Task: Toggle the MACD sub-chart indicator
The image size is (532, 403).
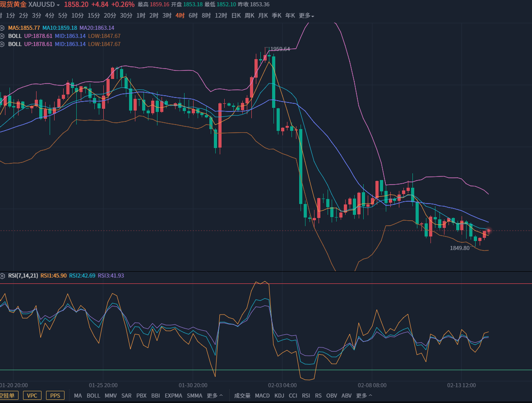Action: click(262, 396)
